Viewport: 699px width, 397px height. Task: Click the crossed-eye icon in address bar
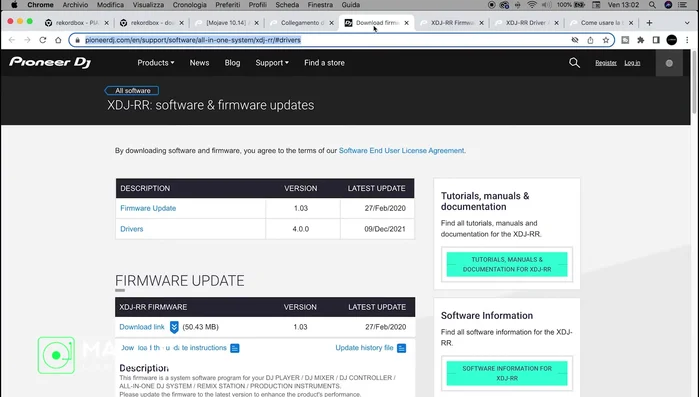click(575, 40)
